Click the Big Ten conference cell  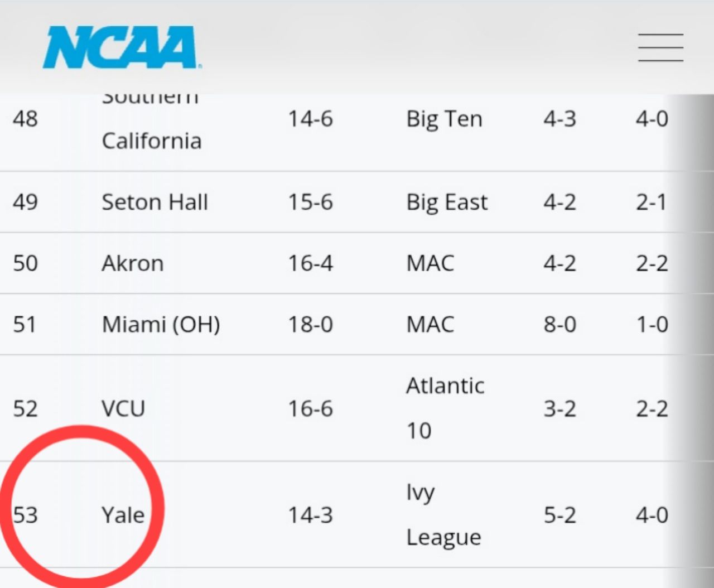pos(444,119)
